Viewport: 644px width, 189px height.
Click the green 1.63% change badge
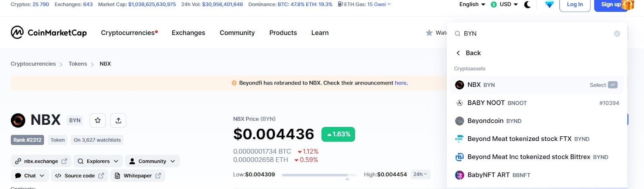[x=338, y=134]
